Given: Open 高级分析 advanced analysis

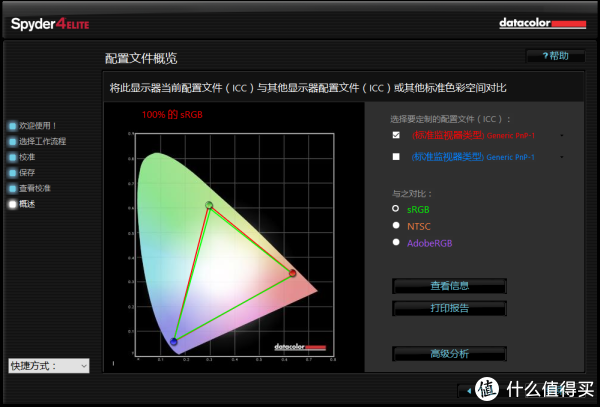Looking at the screenshot, I should tap(449, 353).
